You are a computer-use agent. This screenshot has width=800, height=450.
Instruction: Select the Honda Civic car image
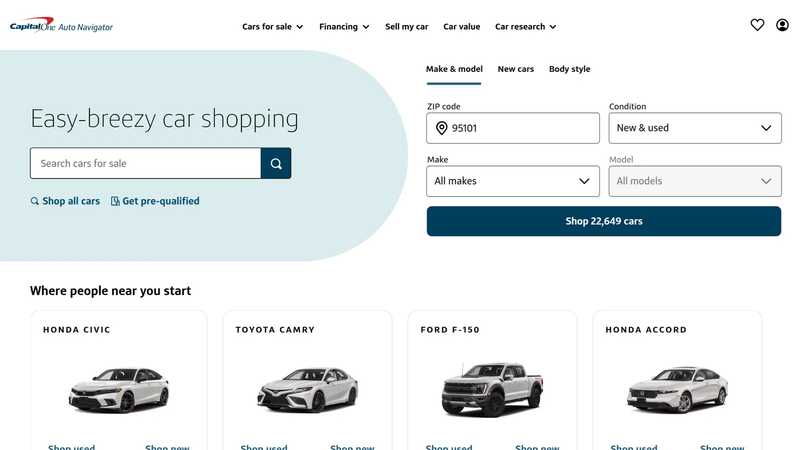118,389
